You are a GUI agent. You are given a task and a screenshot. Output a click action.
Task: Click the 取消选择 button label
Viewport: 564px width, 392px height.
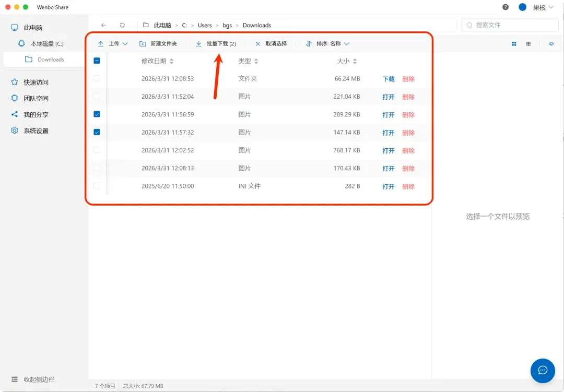point(276,43)
